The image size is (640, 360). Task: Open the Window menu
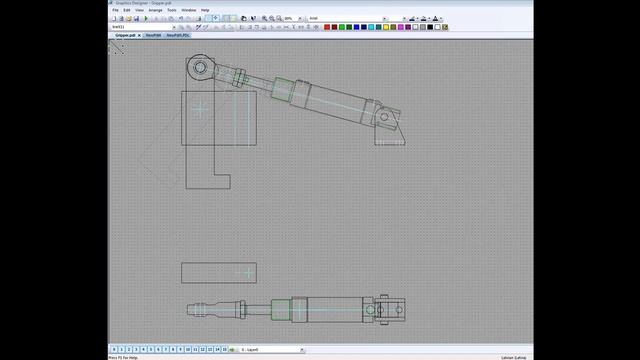coord(189,10)
